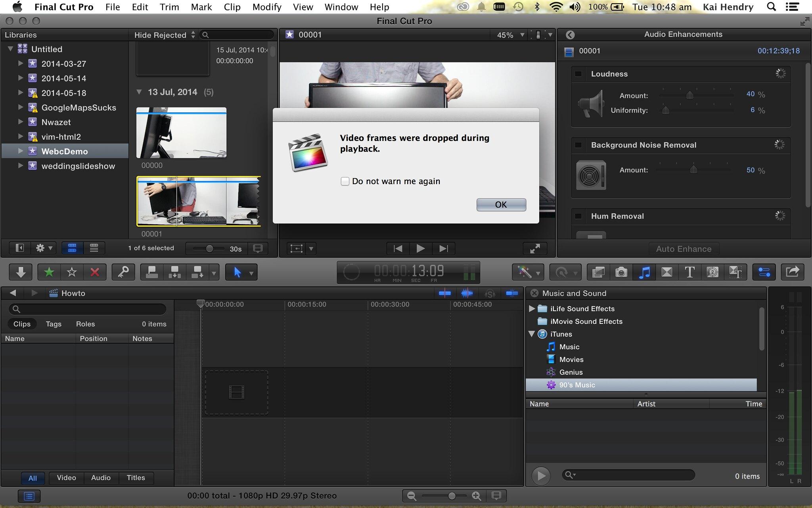Enable the Loudness checkbox
The image size is (812, 508).
pyautogui.click(x=578, y=74)
